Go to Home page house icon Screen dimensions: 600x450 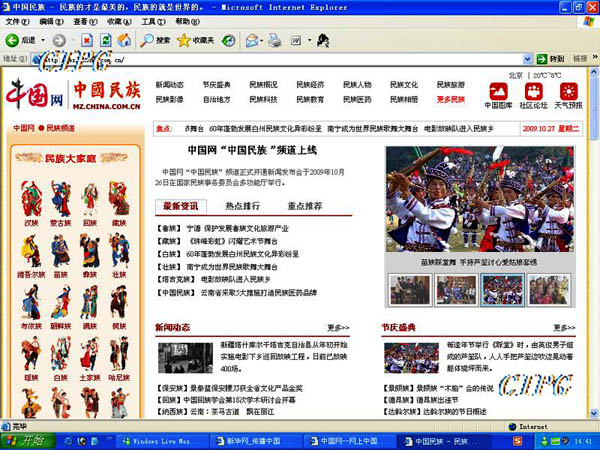pyautogui.click(x=124, y=40)
